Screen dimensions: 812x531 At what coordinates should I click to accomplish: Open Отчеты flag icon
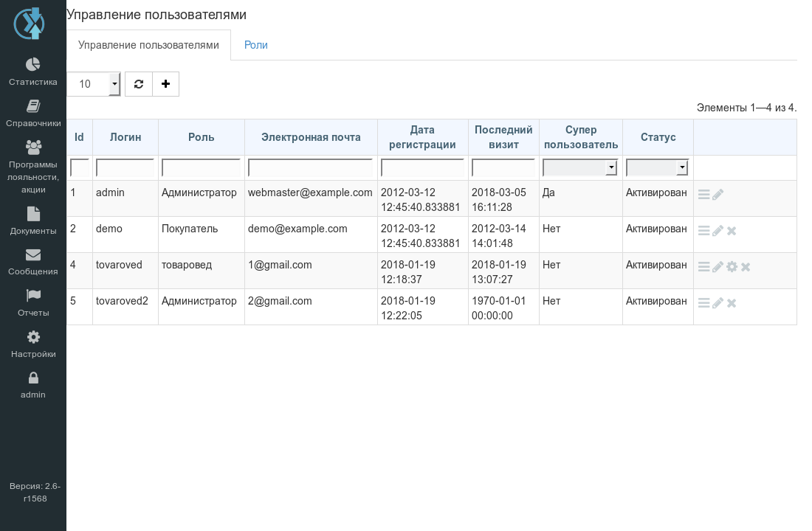(33, 295)
